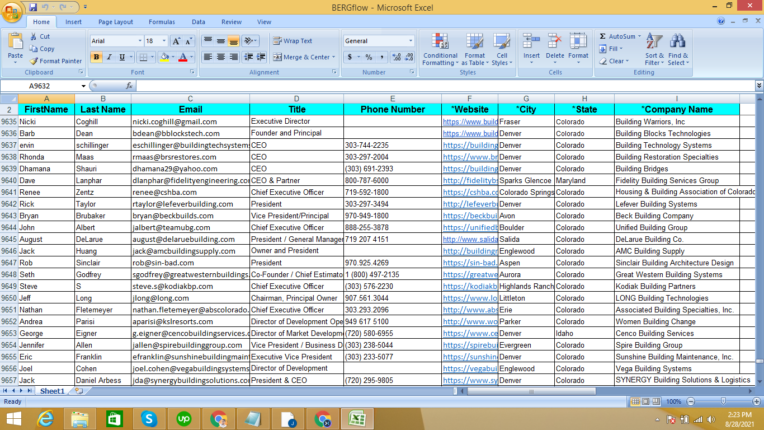Expand the Name Box dropdown arrow
Screen dimensions: 764x430
(83, 86)
